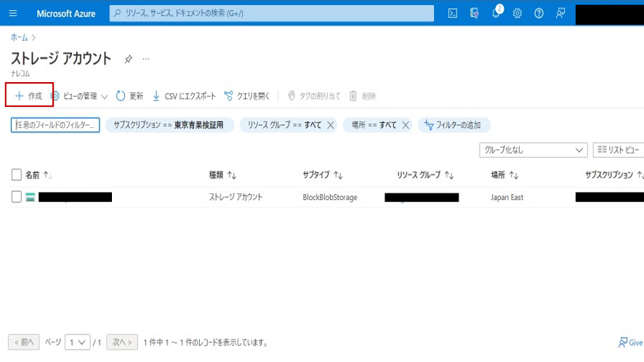Click クエリを開く button

click(x=247, y=96)
